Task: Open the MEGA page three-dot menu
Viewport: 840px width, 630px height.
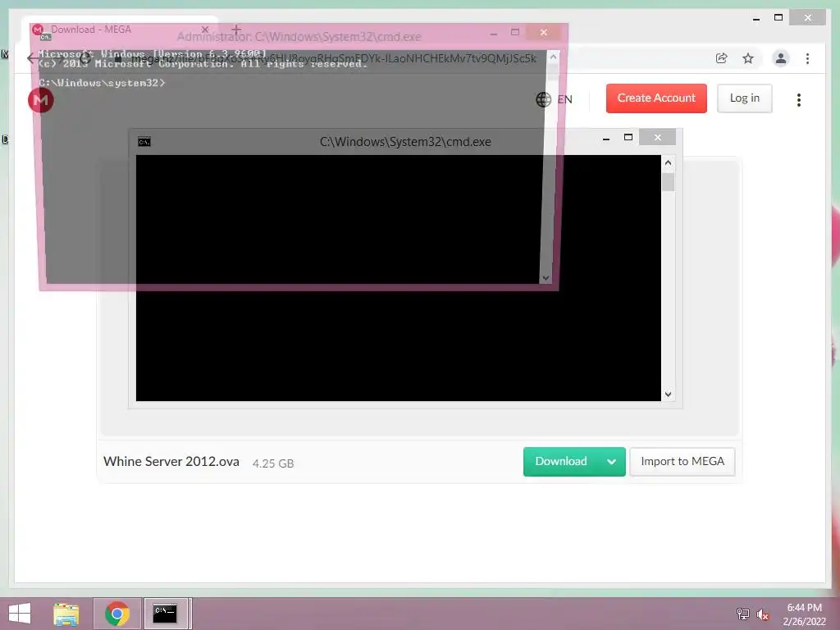Action: 799,99
